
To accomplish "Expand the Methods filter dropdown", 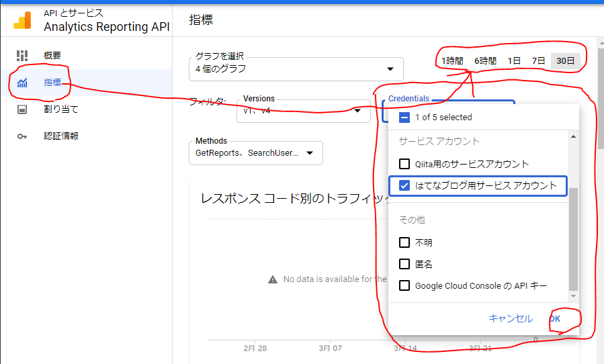I will 256,153.
